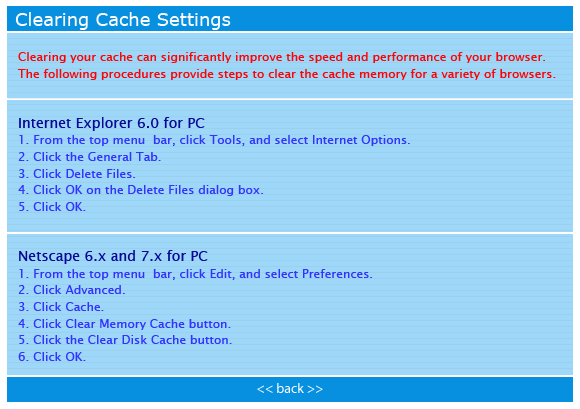Click IE step 5 'Click OK'

[52, 207]
